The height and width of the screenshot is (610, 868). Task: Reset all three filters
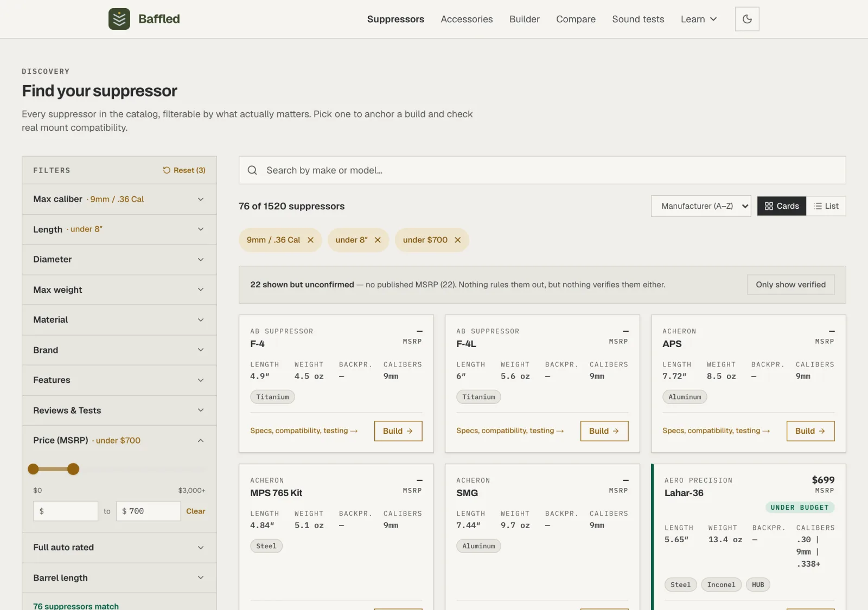coord(184,170)
